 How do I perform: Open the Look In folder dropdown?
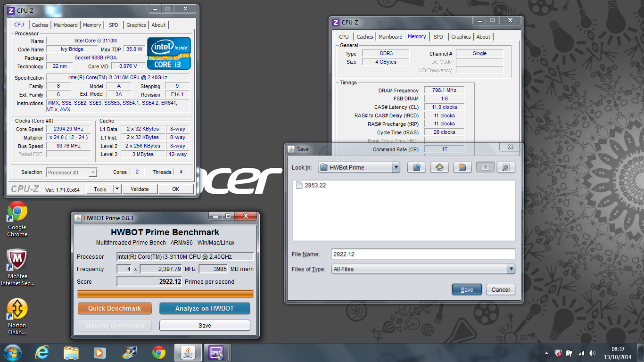point(396,167)
